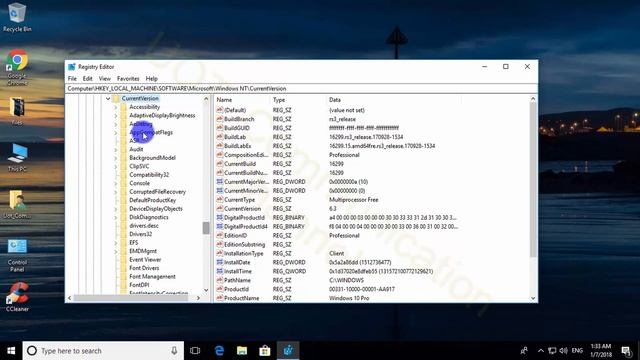Select the InstallationType value name
This screenshot has height=360, width=640.
tap(243, 253)
